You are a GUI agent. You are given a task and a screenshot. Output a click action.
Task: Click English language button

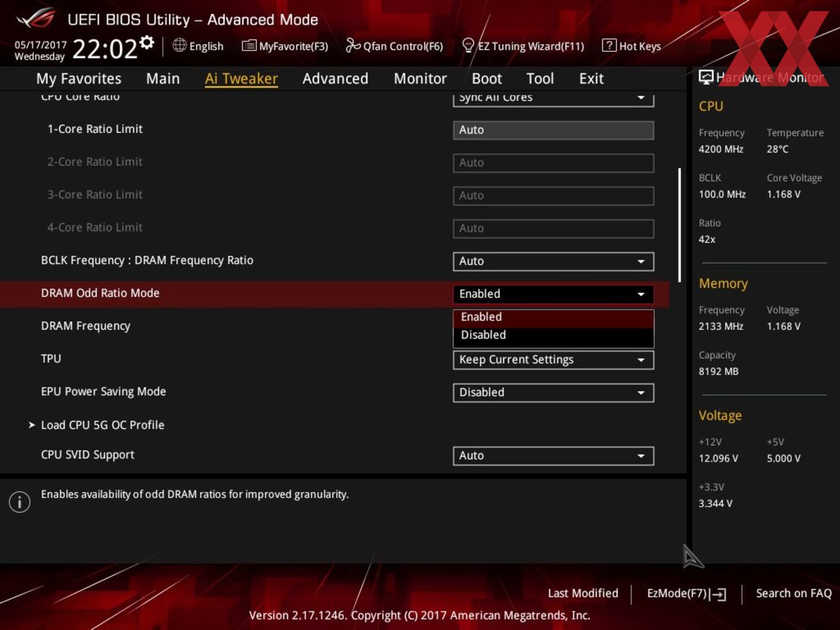(198, 46)
